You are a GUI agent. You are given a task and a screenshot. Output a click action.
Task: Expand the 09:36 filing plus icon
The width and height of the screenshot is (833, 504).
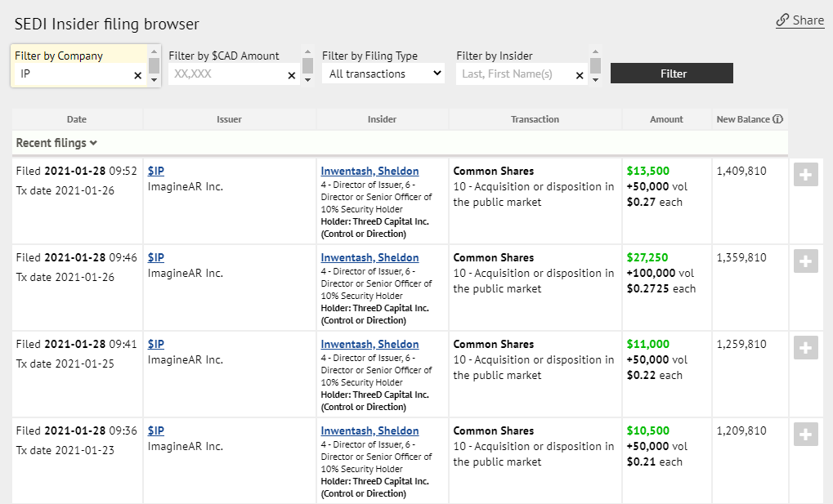click(x=805, y=435)
